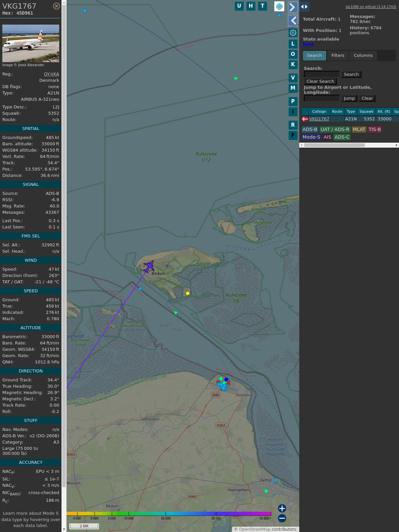Click the Danish flag in aircraft table
This screenshot has height=532, width=399.
pos(305,119)
